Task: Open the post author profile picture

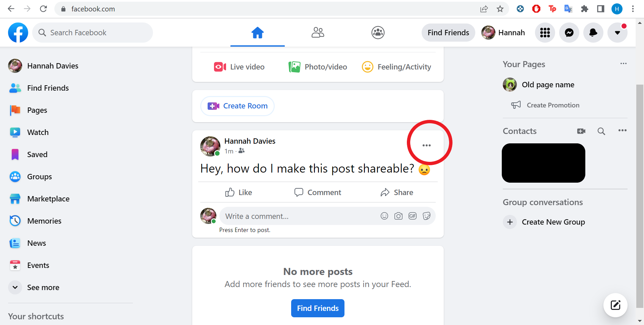Action: coord(210,146)
